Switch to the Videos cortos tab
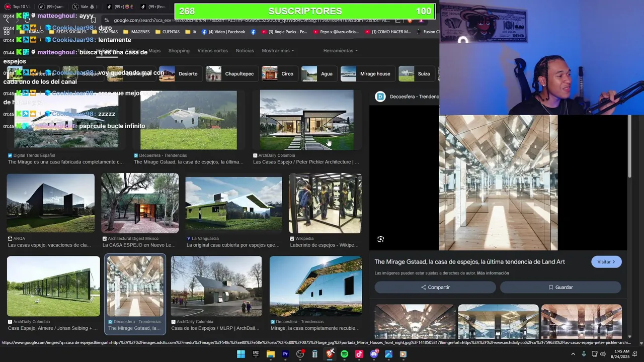The width and height of the screenshot is (644, 362). tap(212, 51)
